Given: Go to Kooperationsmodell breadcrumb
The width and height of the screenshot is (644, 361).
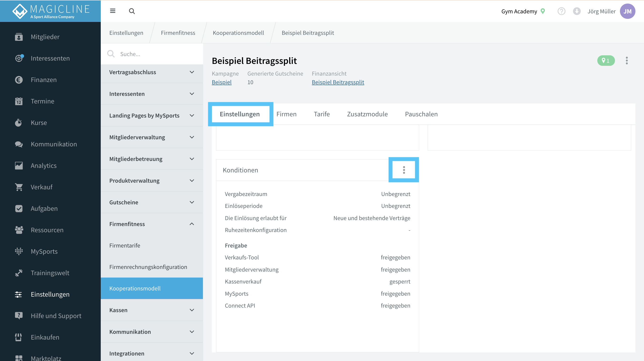Looking at the screenshot, I should point(238,33).
